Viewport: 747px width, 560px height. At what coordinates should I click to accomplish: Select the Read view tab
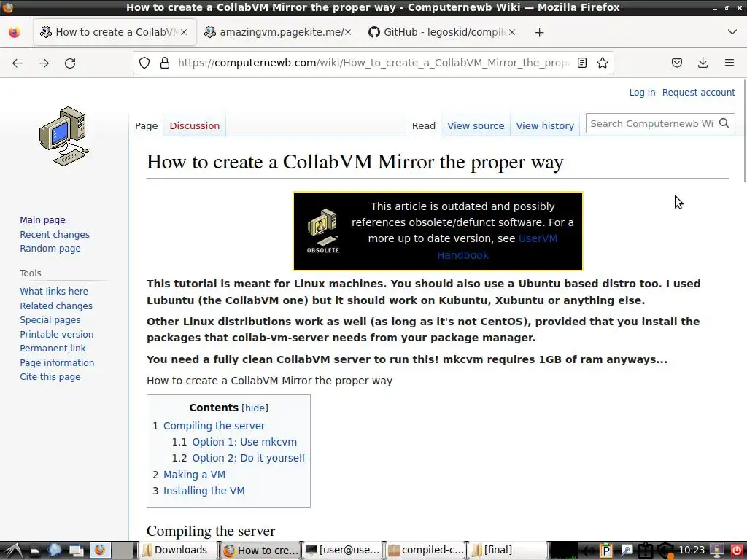[x=424, y=125]
